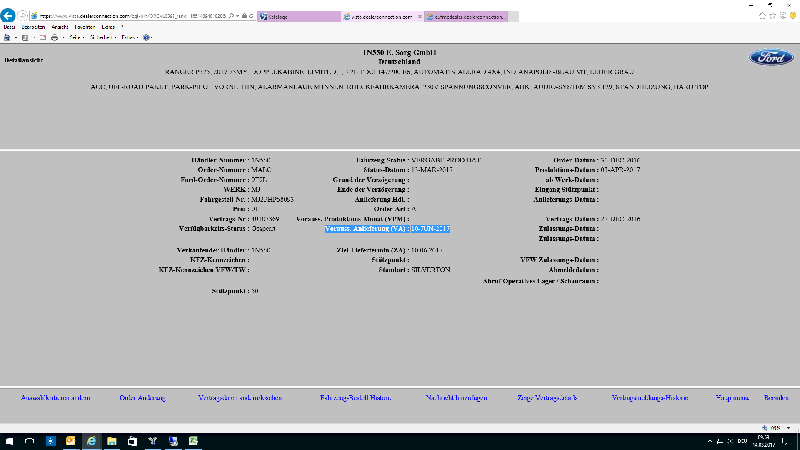800x450 pixels.
Task: Open the Action Center notifications icon
Action: 785,441
